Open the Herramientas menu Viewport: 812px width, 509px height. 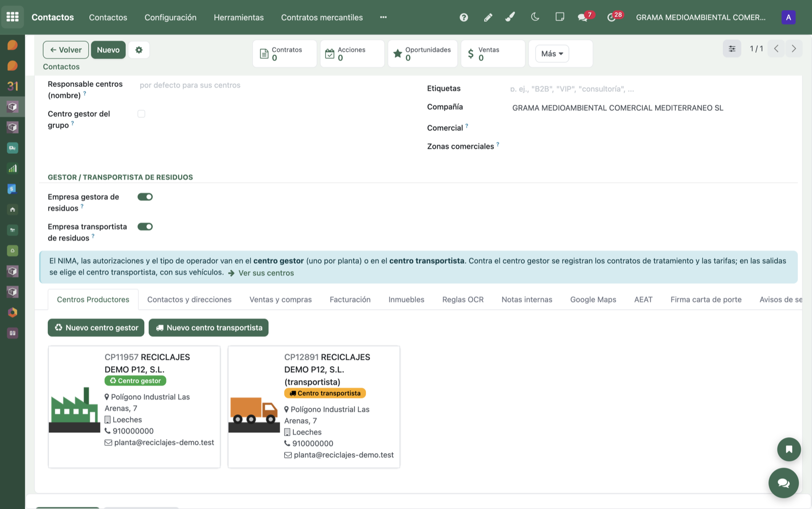pyautogui.click(x=239, y=17)
